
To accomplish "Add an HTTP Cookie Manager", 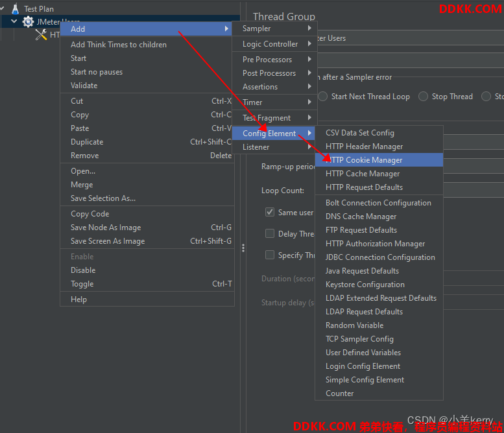I will 379,160.
